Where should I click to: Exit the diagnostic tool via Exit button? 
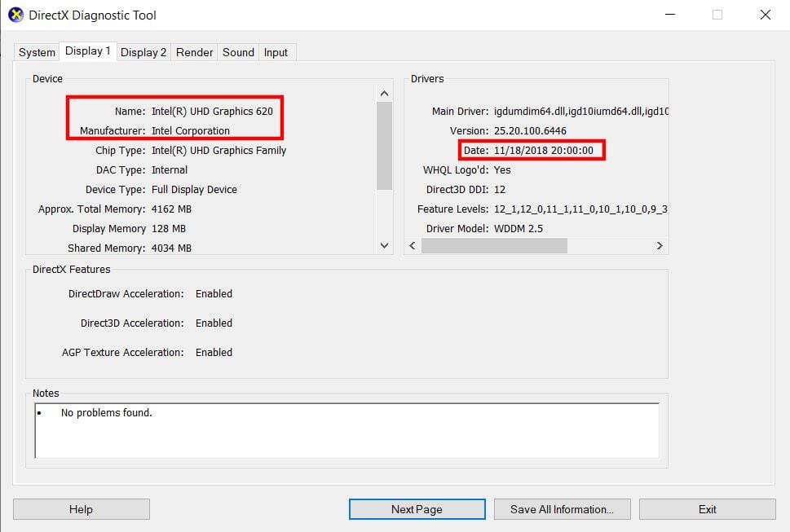tap(707, 509)
